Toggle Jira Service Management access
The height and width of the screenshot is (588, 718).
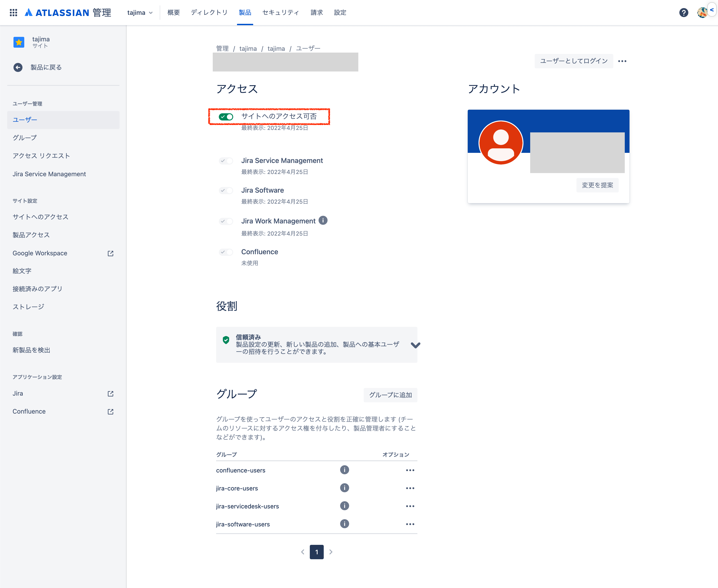(x=226, y=161)
